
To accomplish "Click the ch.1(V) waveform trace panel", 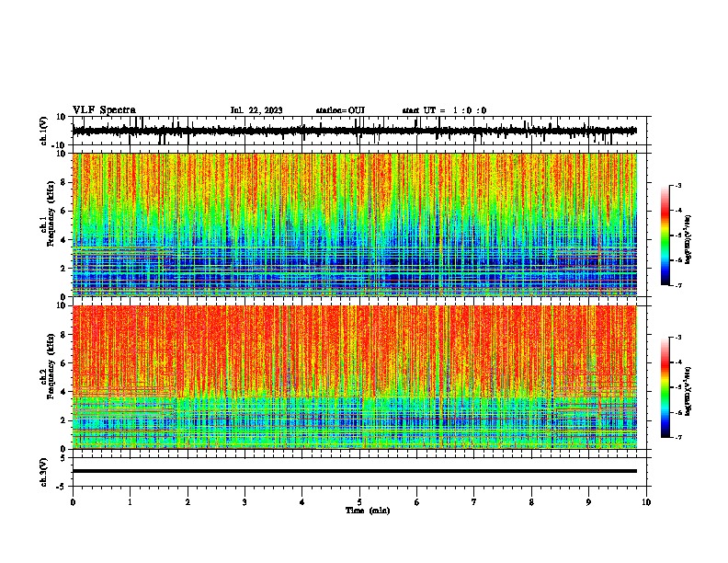I will click(x=359, y=131).
